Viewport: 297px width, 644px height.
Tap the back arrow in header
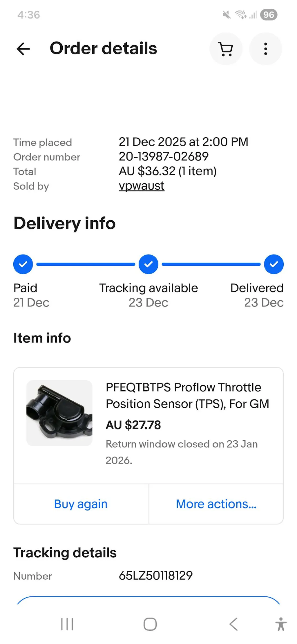click(23, 49)
